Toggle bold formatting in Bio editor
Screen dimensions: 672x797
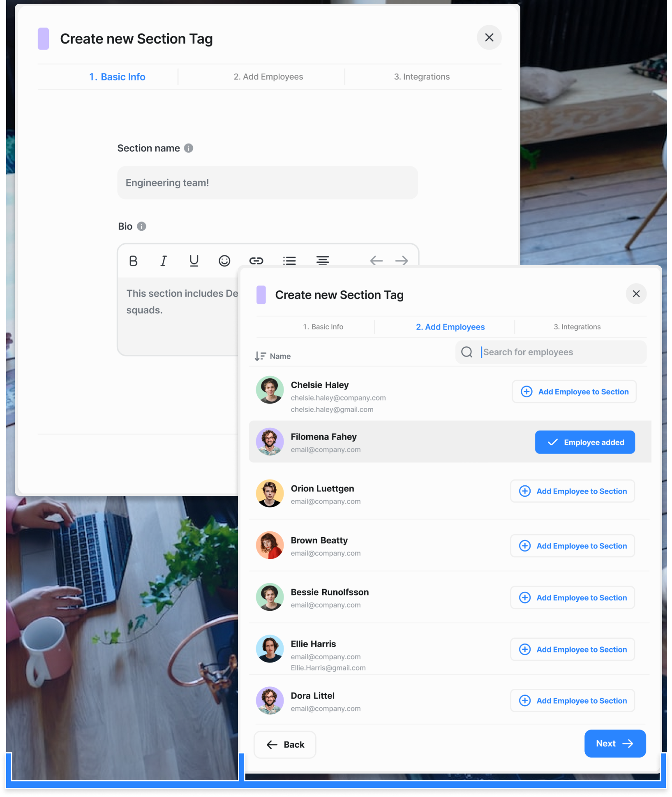tap(133, 261)
